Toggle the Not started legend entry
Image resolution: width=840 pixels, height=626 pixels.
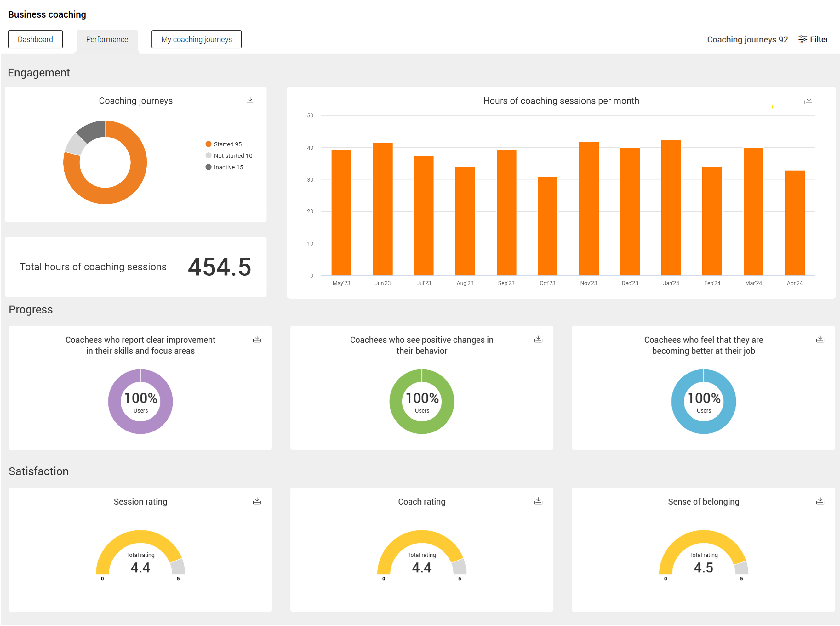coord(229,156)
